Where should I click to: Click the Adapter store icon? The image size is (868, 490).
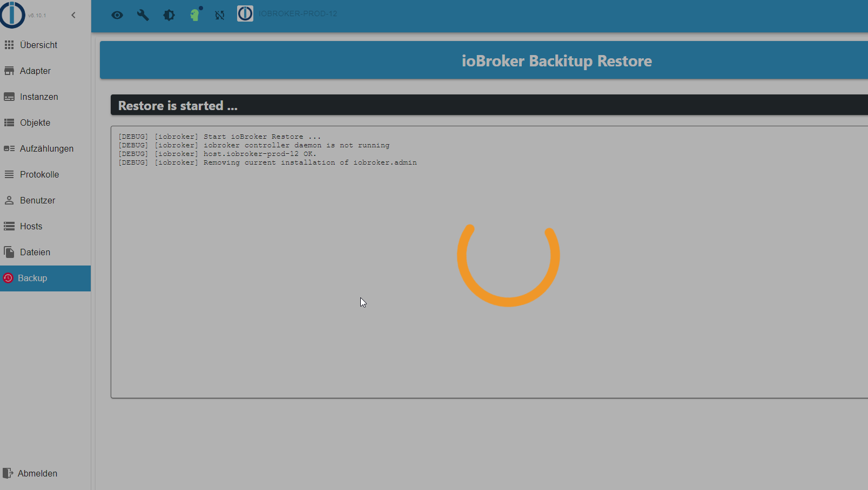tap(9, 71)
